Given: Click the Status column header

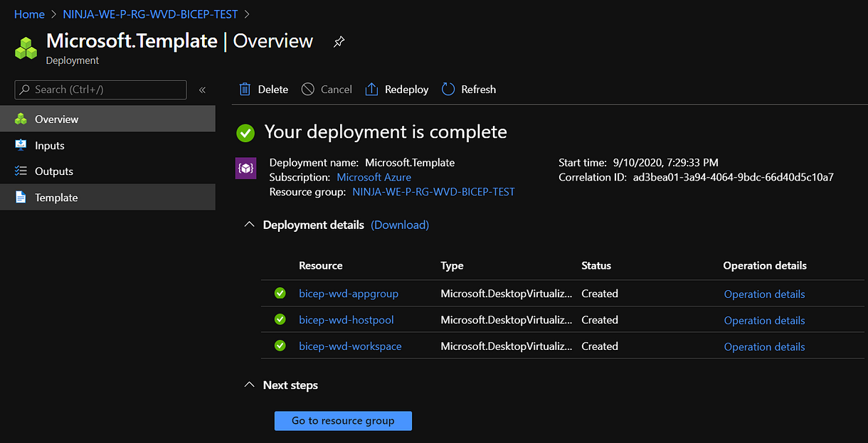Looking at the screenshot, I should point(596,265).
